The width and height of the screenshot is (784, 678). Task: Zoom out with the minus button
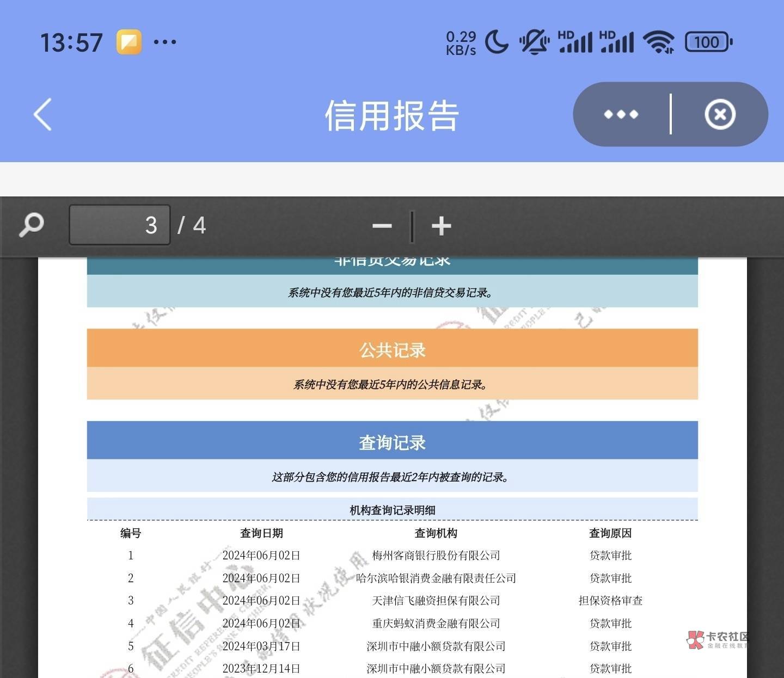pos(382,226)
